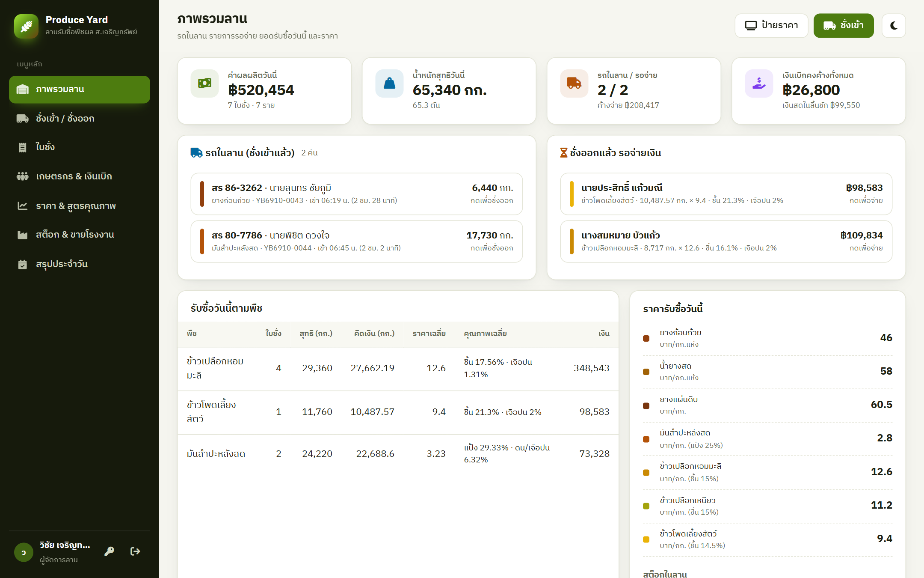This screenshot has height=578, width=924.
Task: Click the logout arrow icon
Action: [x=135, y=551]
